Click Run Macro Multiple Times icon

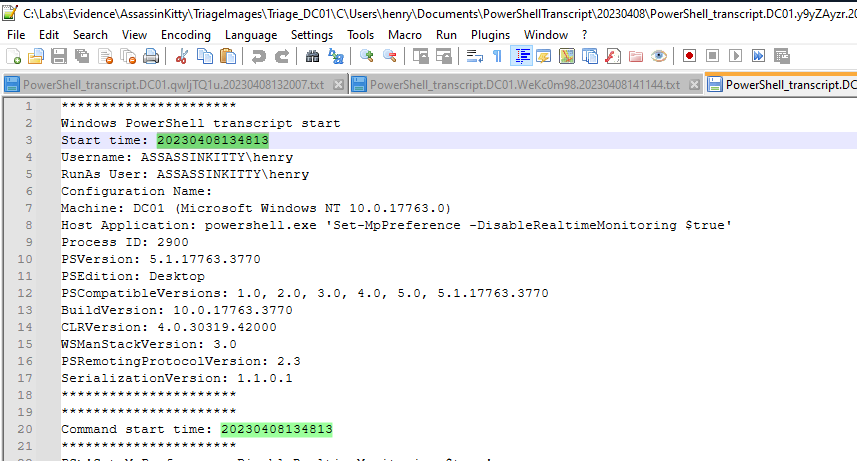pos(758,56)
